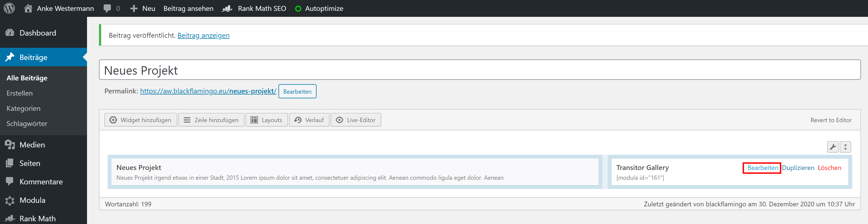
Task: Open the Verlauf history button
Action: 309,120
